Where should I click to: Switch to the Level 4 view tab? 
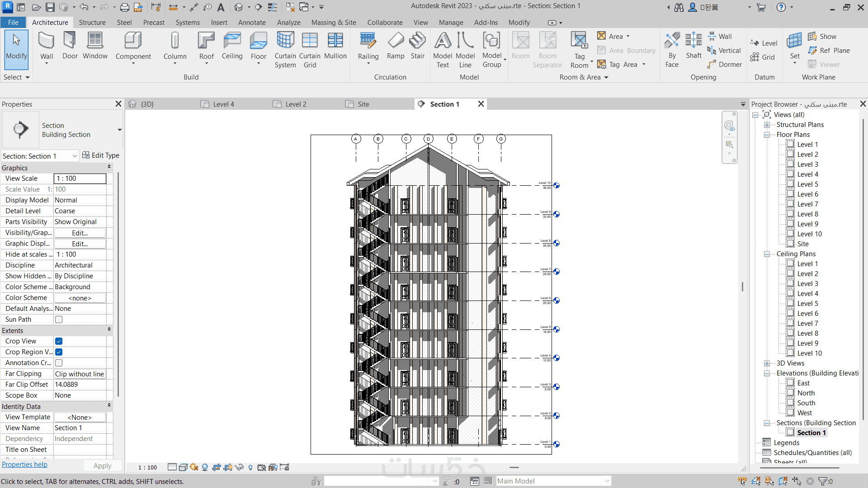223,104
